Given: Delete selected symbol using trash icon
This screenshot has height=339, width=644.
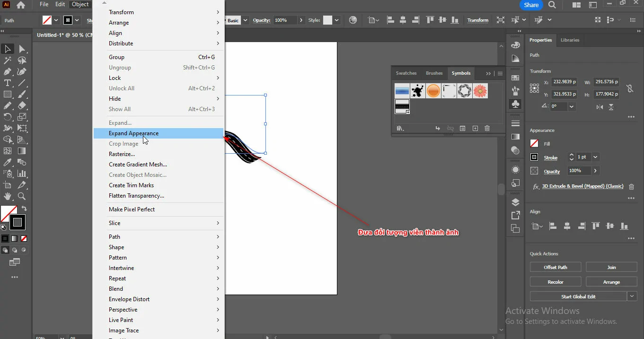Looking at the screenshot, I should 487,128.
